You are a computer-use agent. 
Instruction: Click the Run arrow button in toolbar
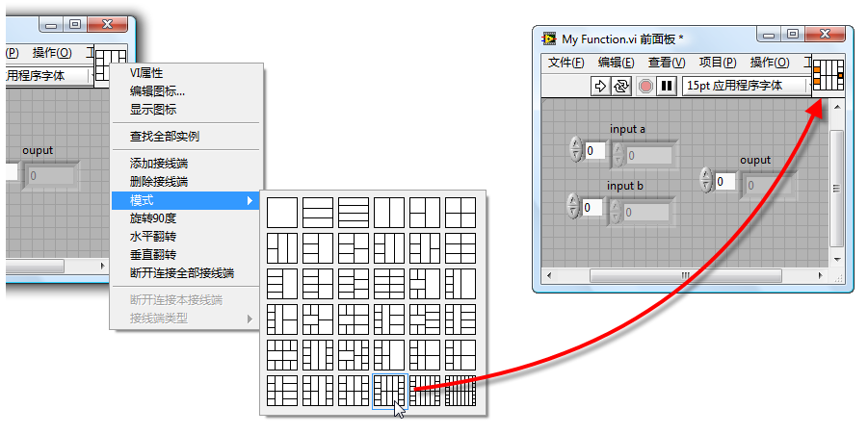(x=600, y=86)
